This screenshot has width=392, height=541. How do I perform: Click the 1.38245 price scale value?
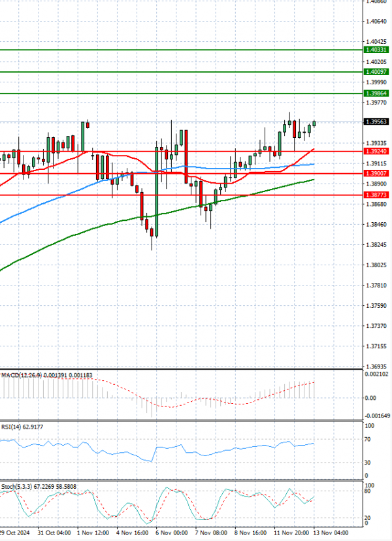coord(376,245)
